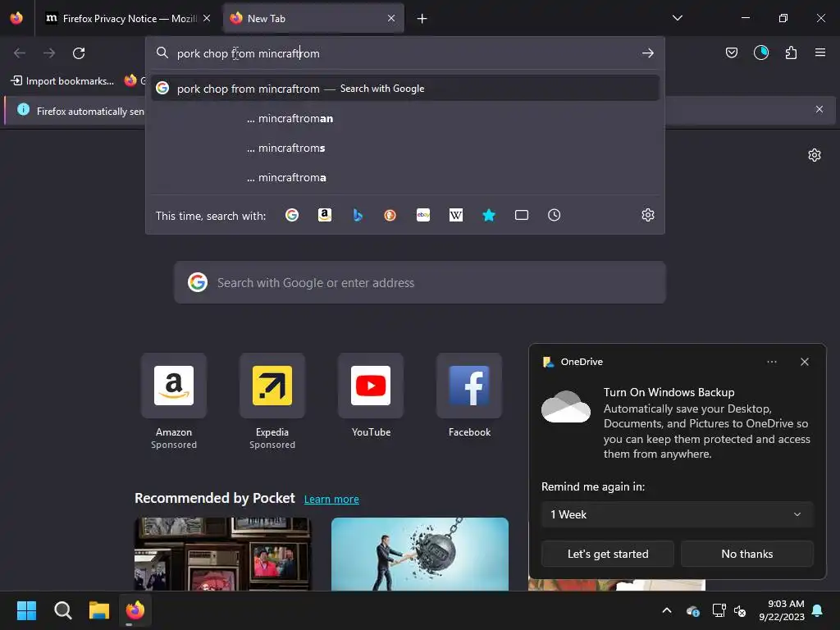List all tabs with the chevron
This screenshot has height=630, width=840.
point(677,18)
